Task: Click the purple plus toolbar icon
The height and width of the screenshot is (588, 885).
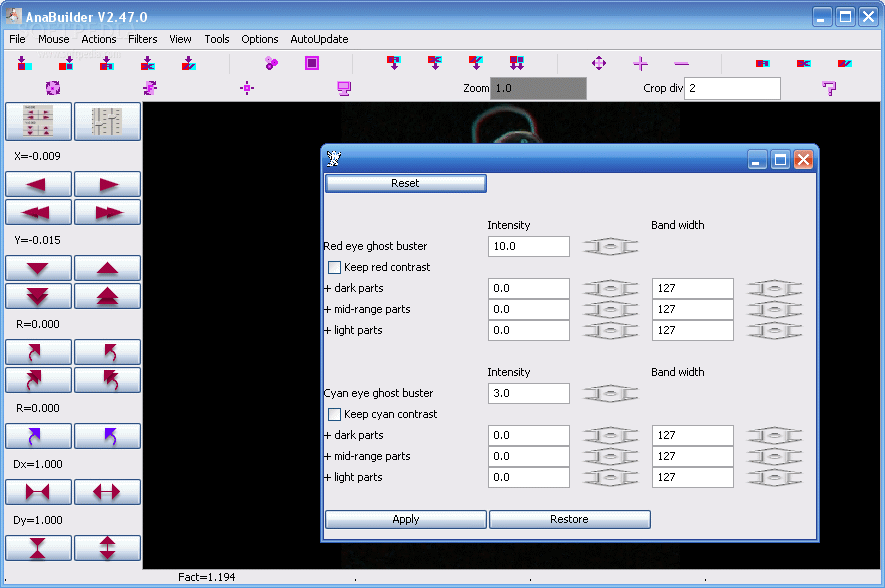Action: (x=640, y=63)
